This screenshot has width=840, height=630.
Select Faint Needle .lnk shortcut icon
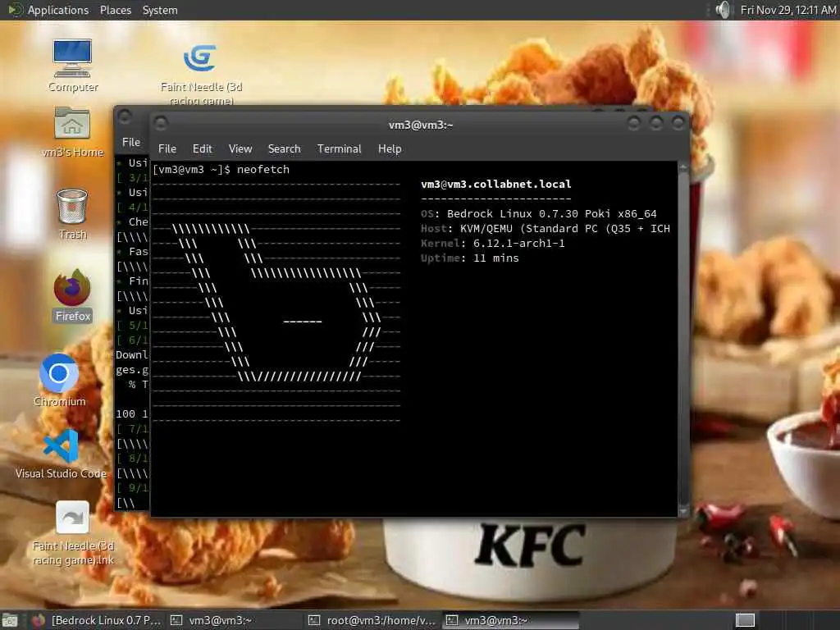click(x=73, y=532)
